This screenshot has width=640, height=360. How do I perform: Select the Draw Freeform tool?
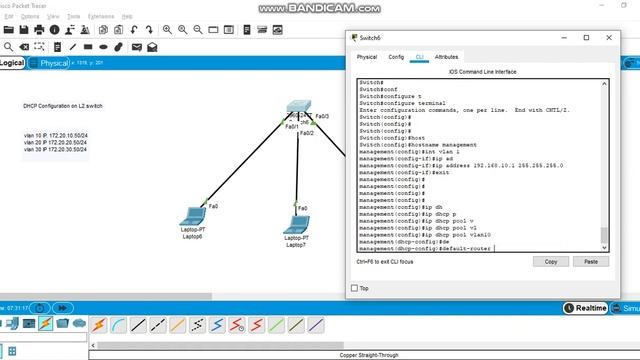pyautogui.click(x=118, y=47)
